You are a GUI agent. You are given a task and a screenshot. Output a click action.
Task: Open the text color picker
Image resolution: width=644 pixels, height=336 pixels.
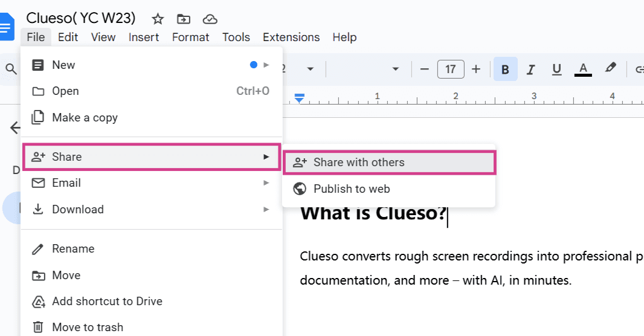tap(583, 69)
